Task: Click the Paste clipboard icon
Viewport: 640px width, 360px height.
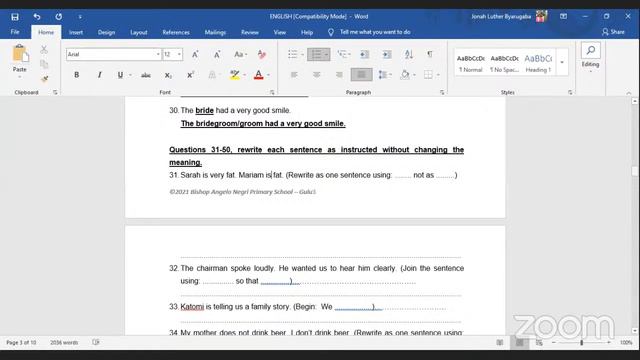Action: coord(20,54)
